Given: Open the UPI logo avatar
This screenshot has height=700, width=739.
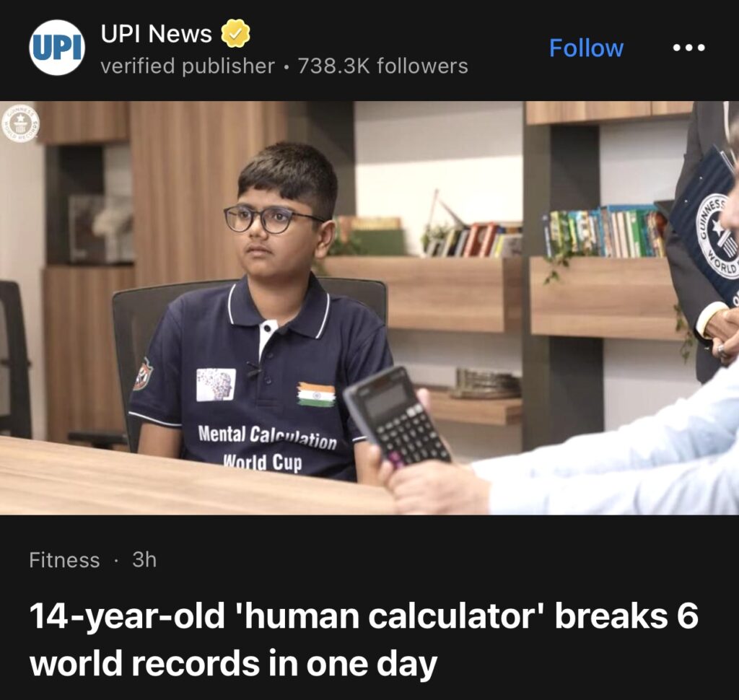Looking at the screenshot, I should point(57,48).
